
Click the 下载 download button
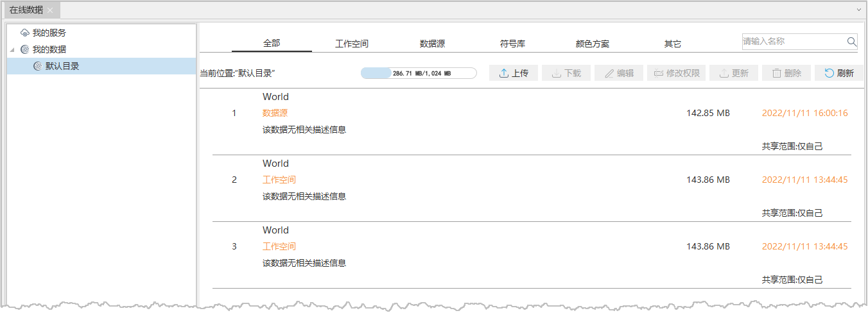click(566, 73)
